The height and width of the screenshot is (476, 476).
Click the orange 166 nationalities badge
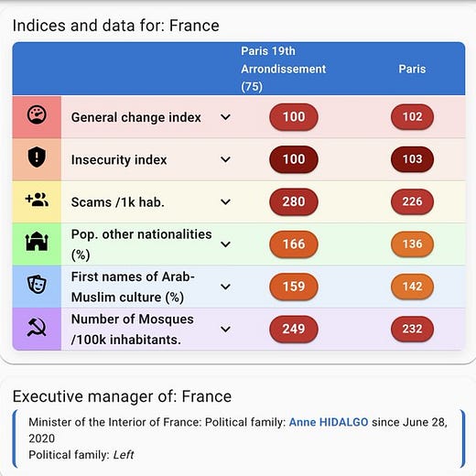(x=294, y=244)
